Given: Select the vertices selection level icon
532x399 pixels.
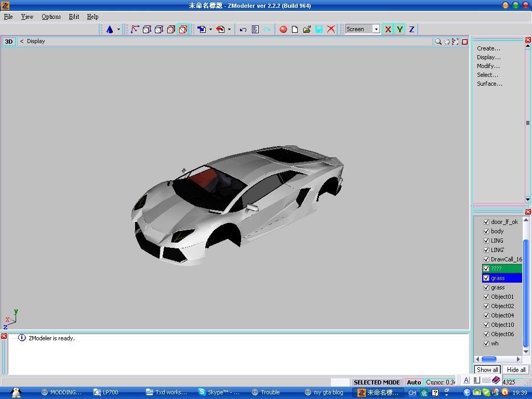Looking at the screenshot, I should tap(135, 30).
